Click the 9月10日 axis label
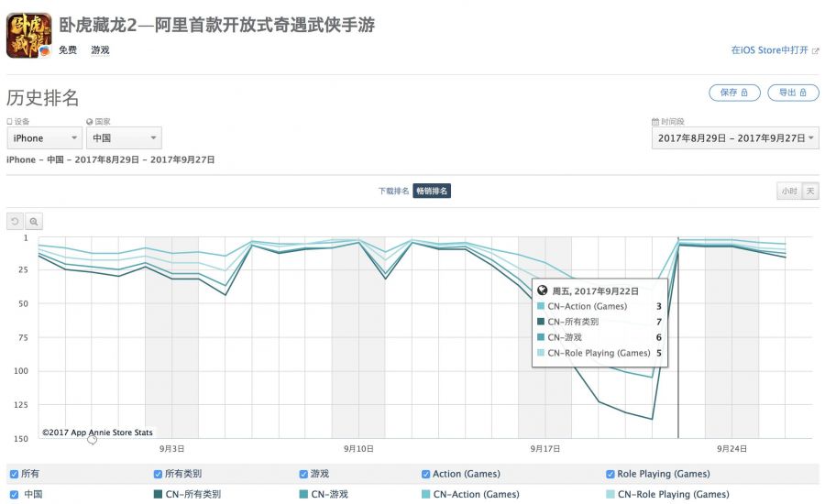Screen dimensions: 825x504 [x=358, y=449]
